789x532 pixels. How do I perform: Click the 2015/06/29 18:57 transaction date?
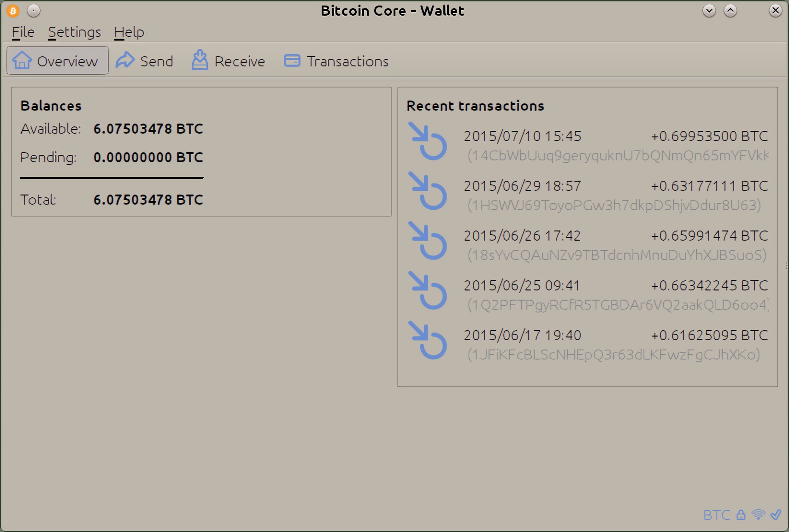pyautogui.click(x=523, y=186)
